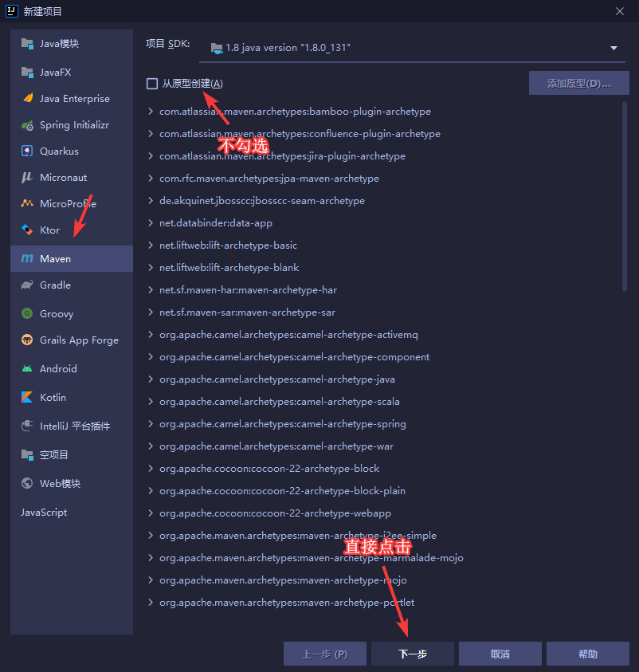This screenshot has width=639, height=672.
Task: Select Kotlin project type
Action: point(72,397)
